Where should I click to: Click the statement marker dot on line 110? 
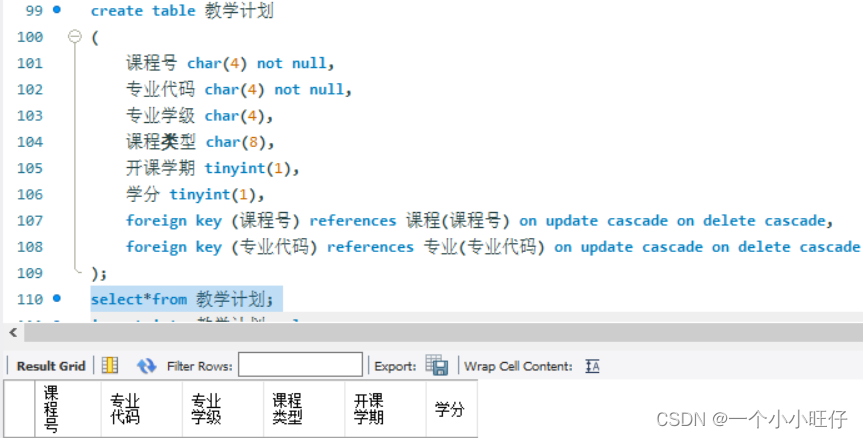(x=57, y=298)
